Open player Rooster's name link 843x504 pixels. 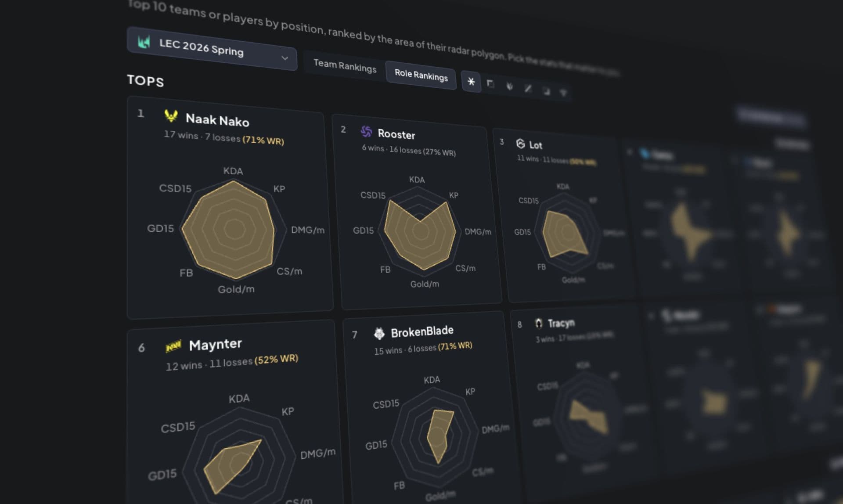pos(396,134)
